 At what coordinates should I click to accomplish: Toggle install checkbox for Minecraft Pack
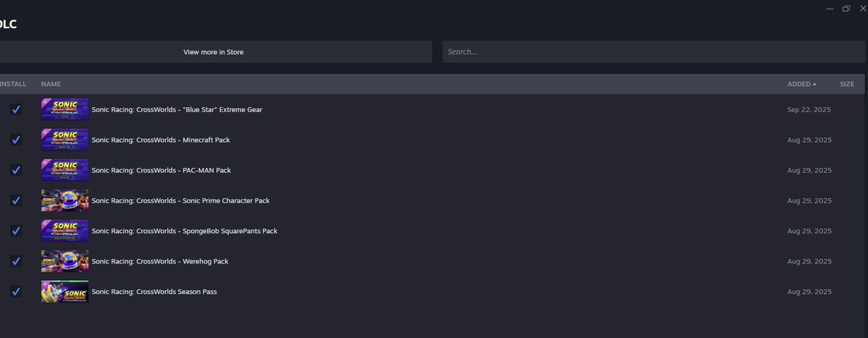click(x=16, y=140)
